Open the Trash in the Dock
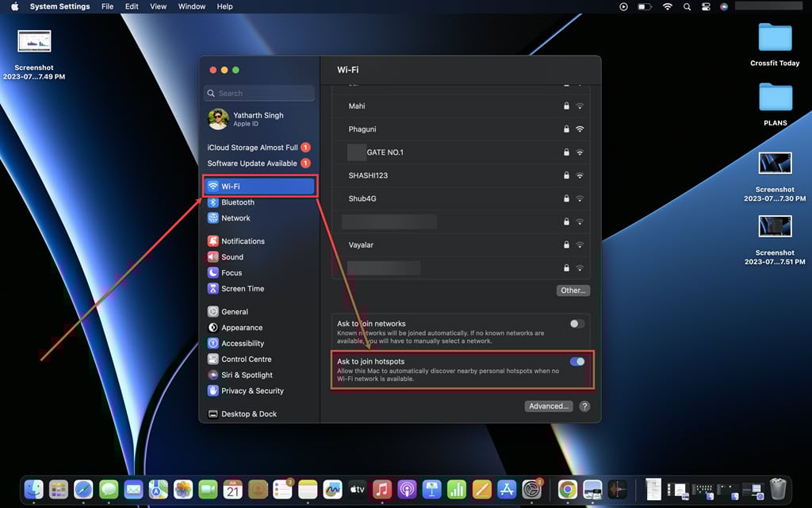This screenshot has width=812, height=508. click(778, 489)
